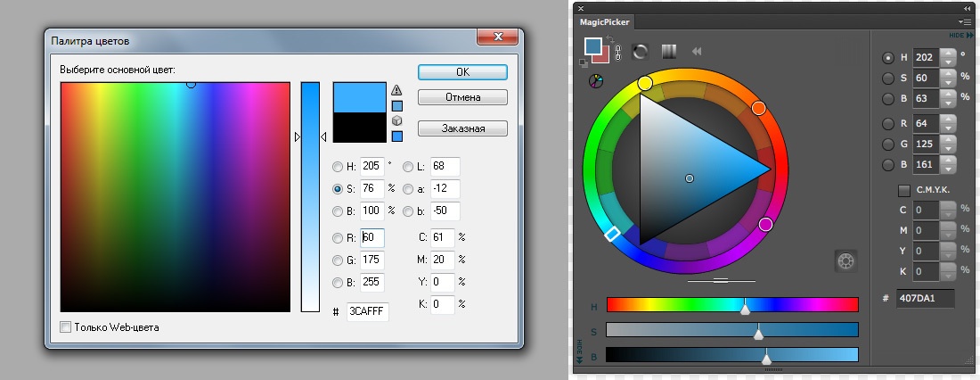Click the MagicPicker H hue slider
Screen dimensions: 980x380
tap(732, 305)
